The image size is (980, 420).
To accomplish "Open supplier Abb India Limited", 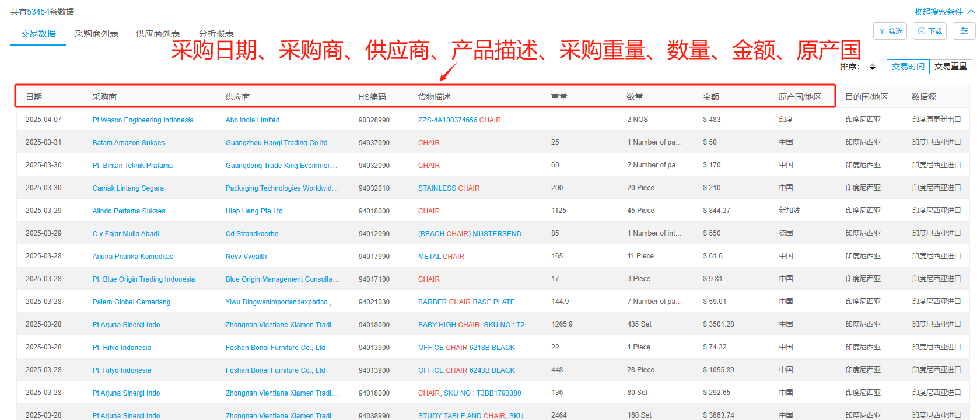I will [253, 120].
